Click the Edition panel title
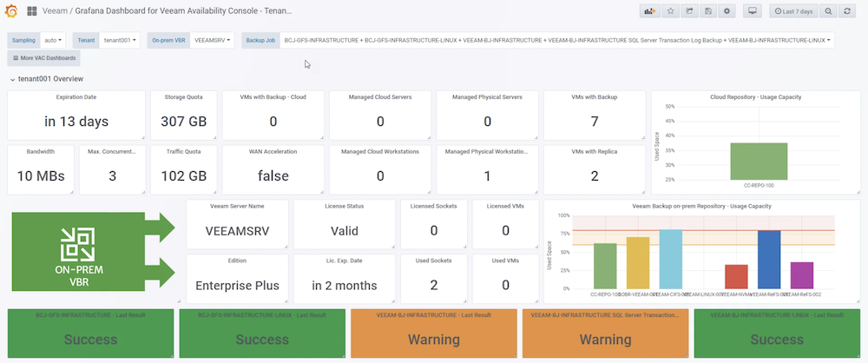 (x=237, y=260)
